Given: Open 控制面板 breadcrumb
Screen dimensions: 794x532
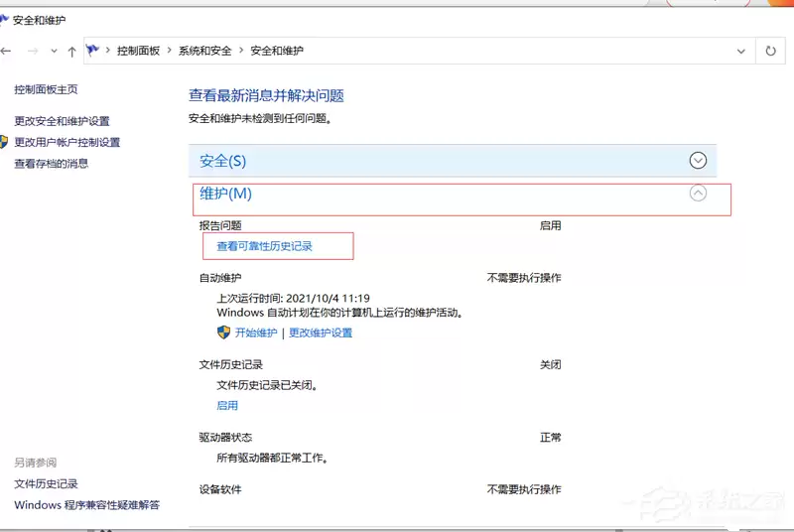Looking at the screenshot, I should point(138,51).
